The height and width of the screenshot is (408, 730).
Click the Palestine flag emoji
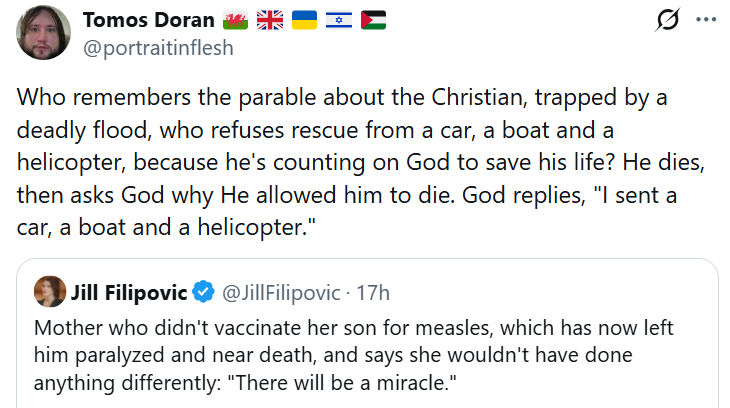[372, 20]
